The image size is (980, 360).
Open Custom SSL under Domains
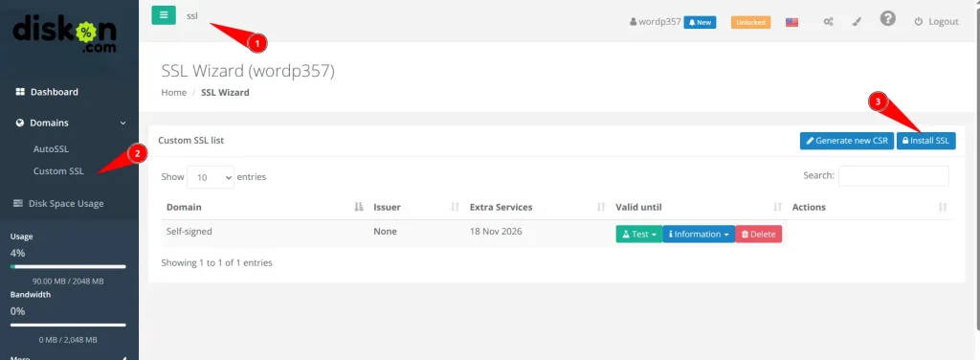pos(58,171)
